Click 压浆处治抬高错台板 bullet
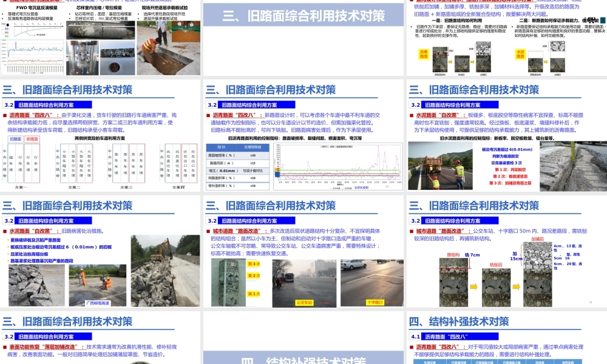Viewport: 607px width, 364px height. (x=29, y=254)
